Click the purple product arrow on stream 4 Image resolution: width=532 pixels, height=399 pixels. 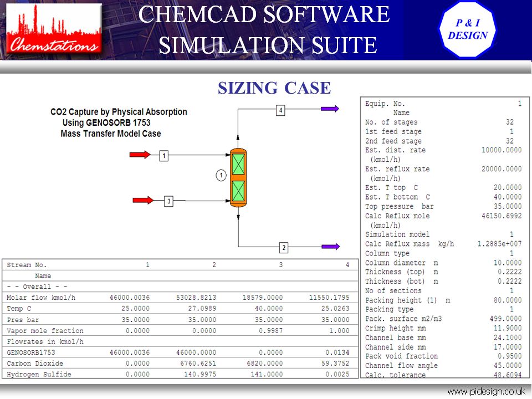[330, 109]
